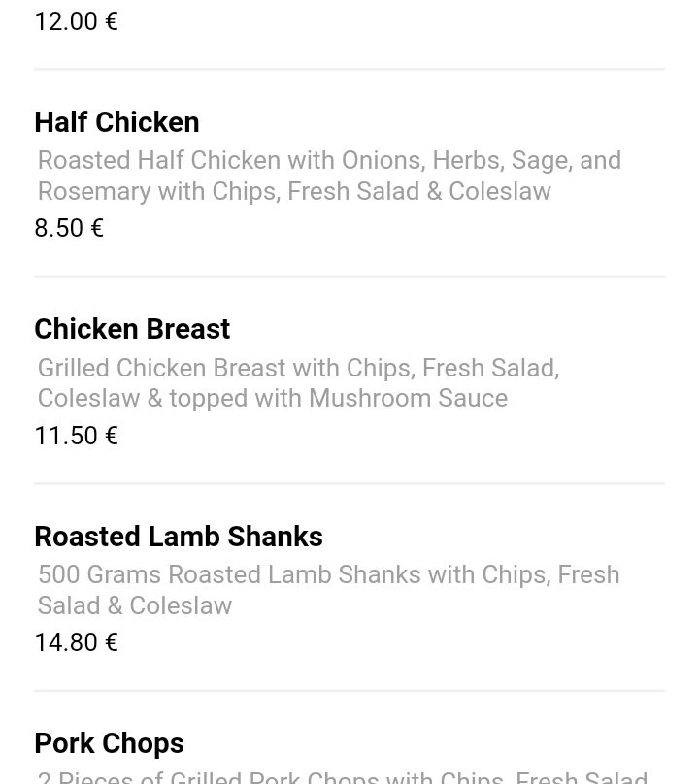Tap the Grilled Pork Chops description text
The height and width of the screenshot is (784, 699).
(344, 777)
